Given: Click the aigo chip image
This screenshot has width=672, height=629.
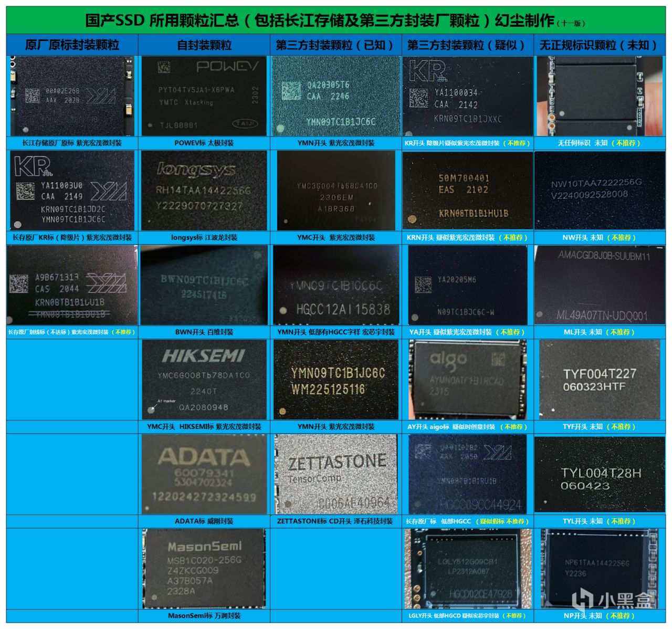Looking at the screenshot, I should (x=468, y=380).
